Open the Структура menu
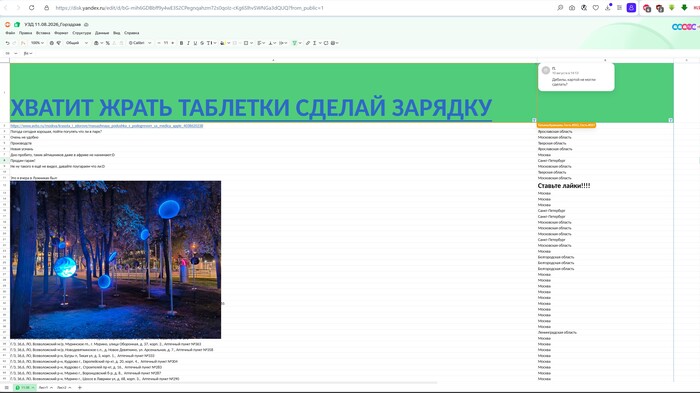This screenshot has height=393, width=700. pyautogui.click(x=81, y=33)
